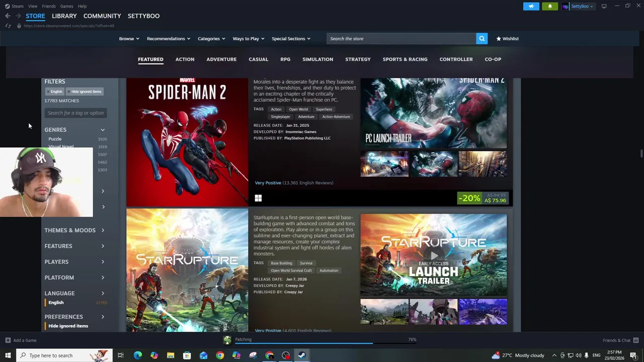This screenshot has height=362, width=644.
Task: Click the -20% A$ 75.96 price button
Action: (x=483, y=199)
